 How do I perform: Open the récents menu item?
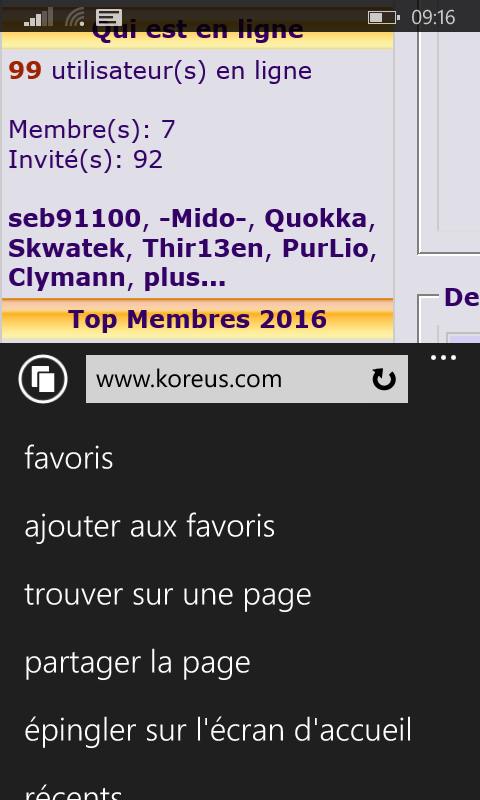(x=74, y=791)
